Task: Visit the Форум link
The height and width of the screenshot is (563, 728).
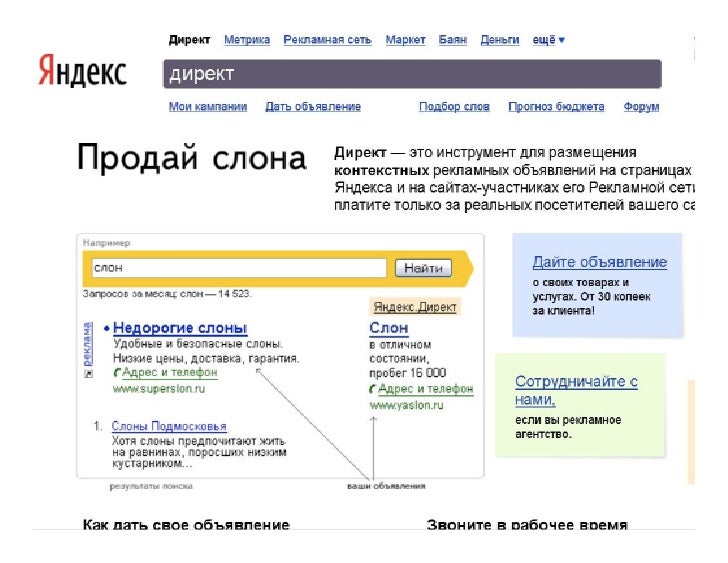Action: click(641, 106)
